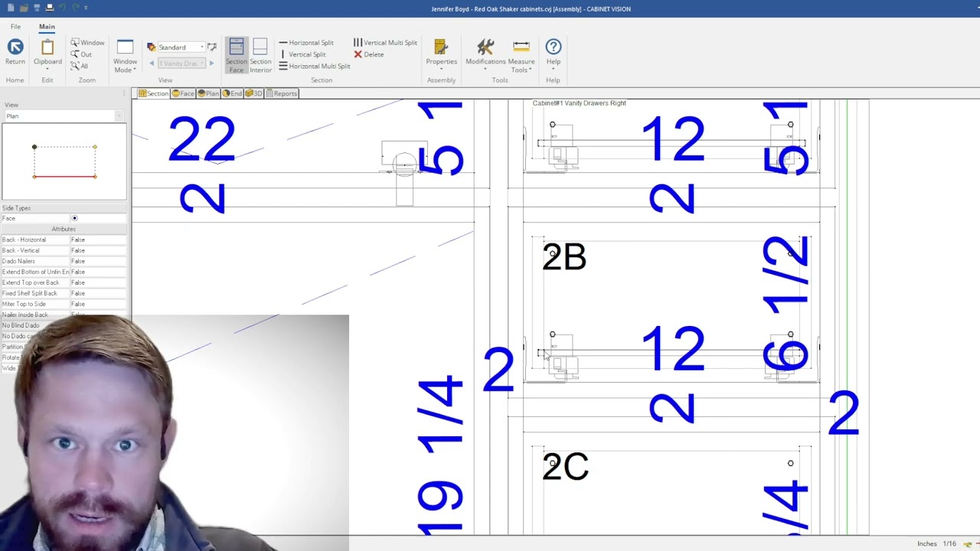Switch to Section Interior mode
Viewport: 980px width, 551px height.
coord(260,56)
